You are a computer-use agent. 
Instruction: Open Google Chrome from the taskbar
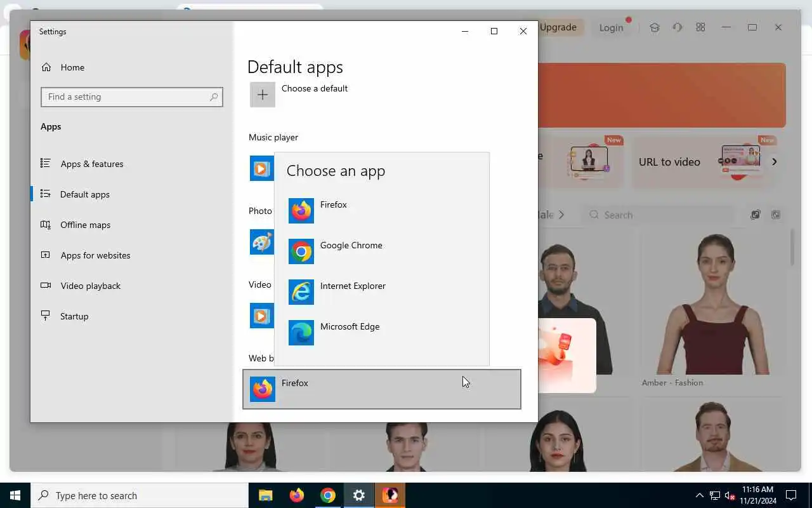pyautogui.click(x=327, y=495)
